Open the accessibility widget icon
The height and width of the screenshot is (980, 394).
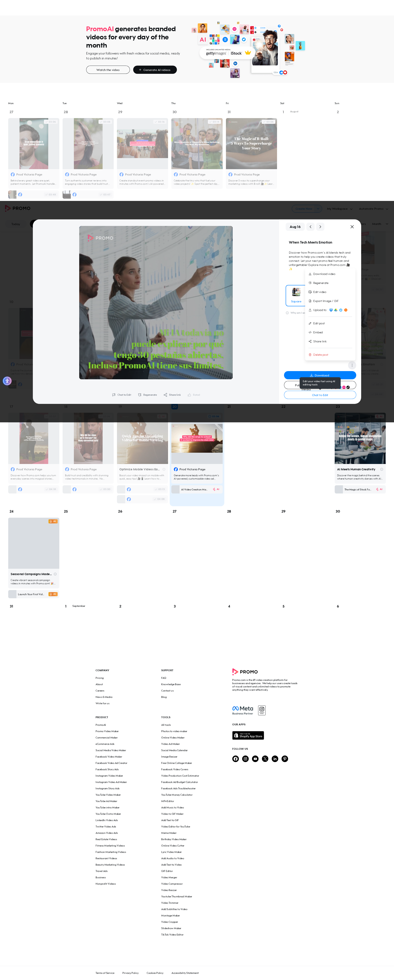(x=7, y=381)
